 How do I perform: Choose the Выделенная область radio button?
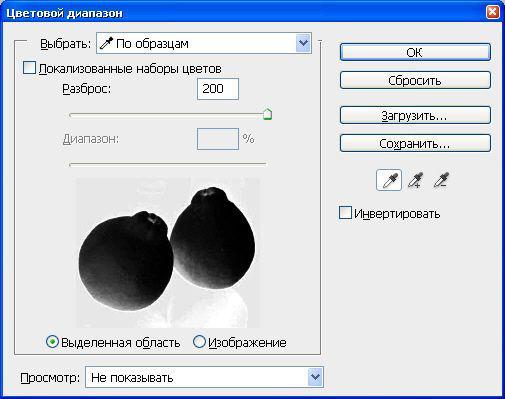[x=52, y=342]
